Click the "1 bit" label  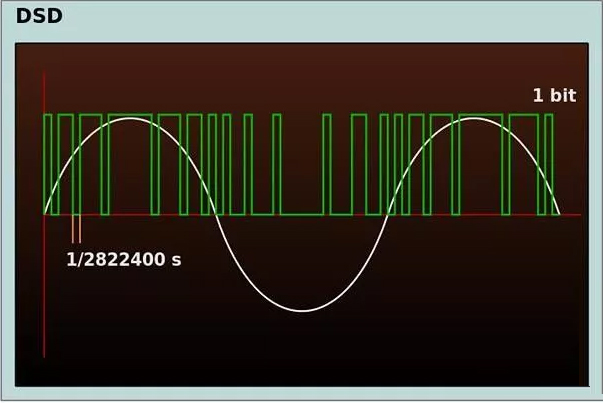[554, 95]
